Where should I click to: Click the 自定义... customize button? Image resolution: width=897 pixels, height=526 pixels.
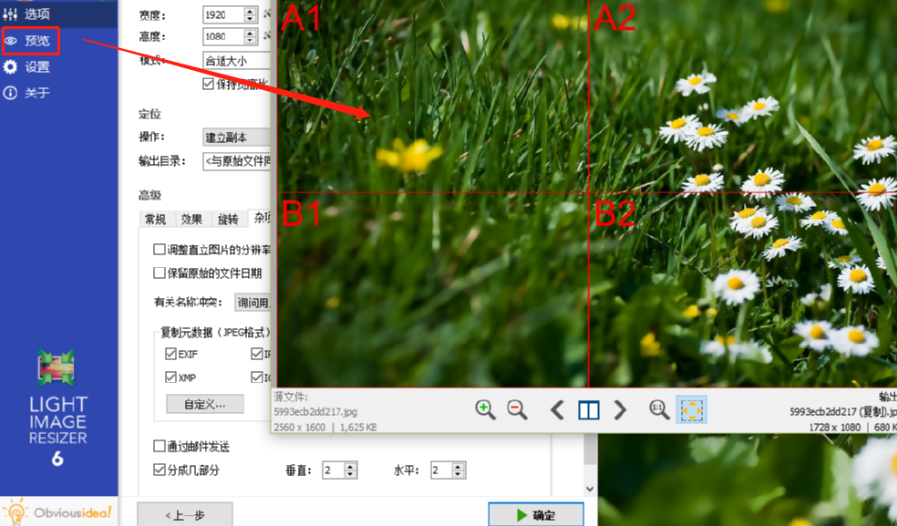[205, 404]
